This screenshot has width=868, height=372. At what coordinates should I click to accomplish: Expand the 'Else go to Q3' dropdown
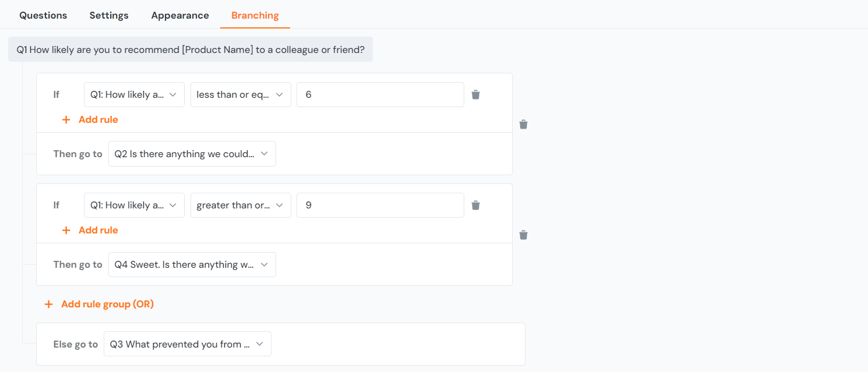click(187, 343)
